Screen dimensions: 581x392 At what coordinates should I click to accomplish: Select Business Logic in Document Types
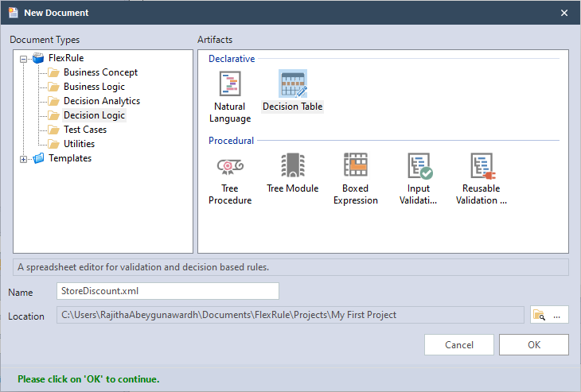point(94,87)
